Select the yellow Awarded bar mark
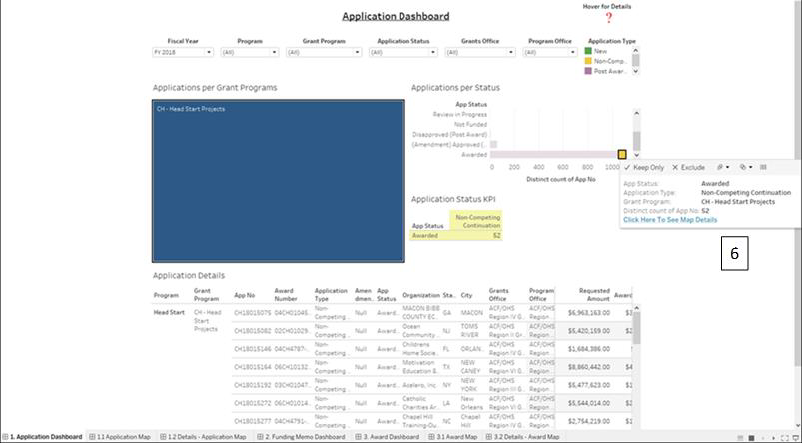Screen dimensions: 802x443 [x=622, y=155]
